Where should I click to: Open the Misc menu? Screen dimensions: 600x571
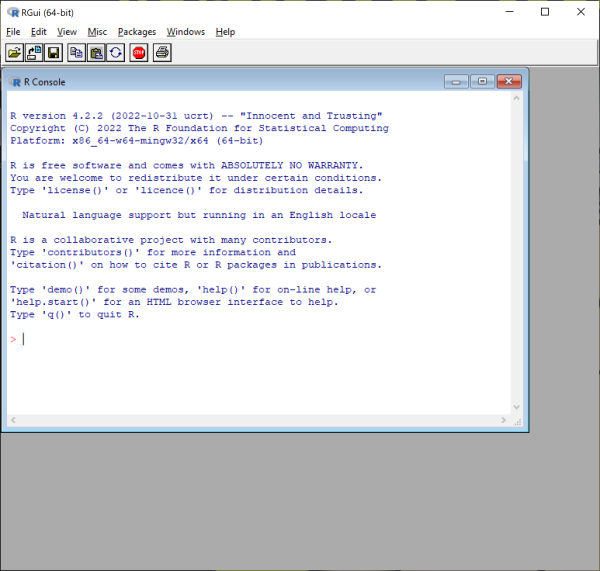pyautogui.click(x=97, y=32)
